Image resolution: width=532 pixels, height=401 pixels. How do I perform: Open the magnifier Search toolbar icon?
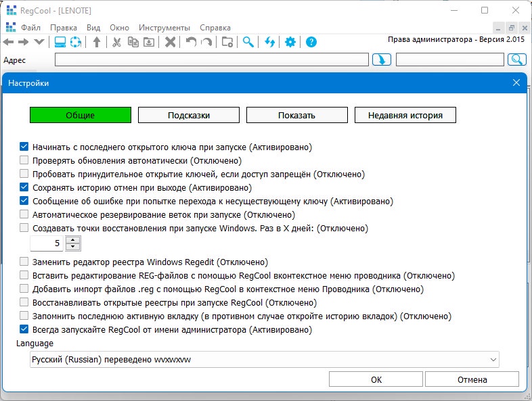tap(248, 43)
